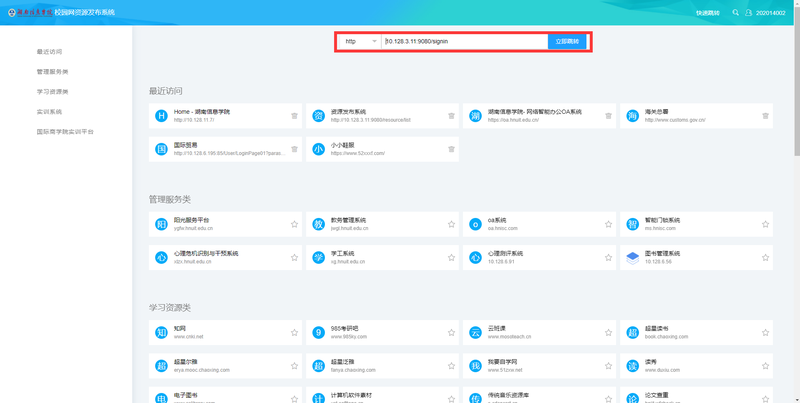This screenshot has width=800, height=403.
Task: Click the o icon of oa系统
Action: [x=476, y=224]
